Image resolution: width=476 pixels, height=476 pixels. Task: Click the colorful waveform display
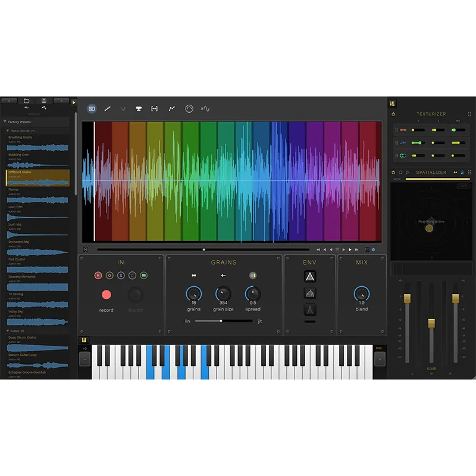(x=231, y=181)
